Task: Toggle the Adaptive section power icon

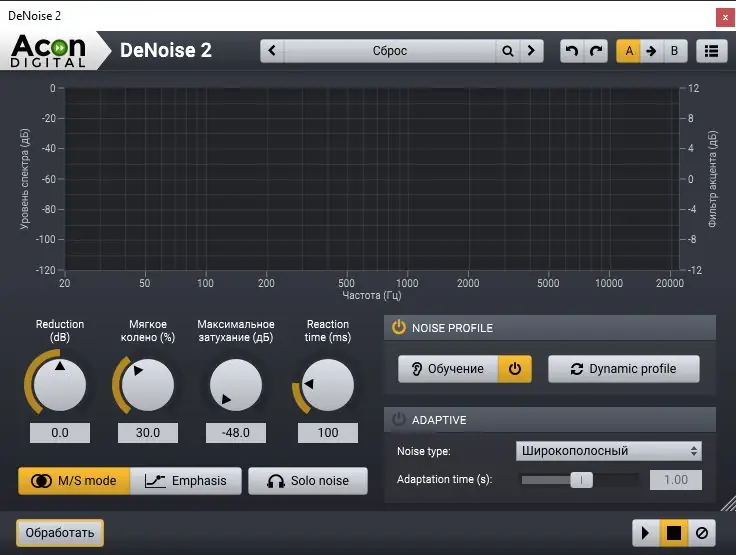Action: pyautogui.click(x=399, y=419)
